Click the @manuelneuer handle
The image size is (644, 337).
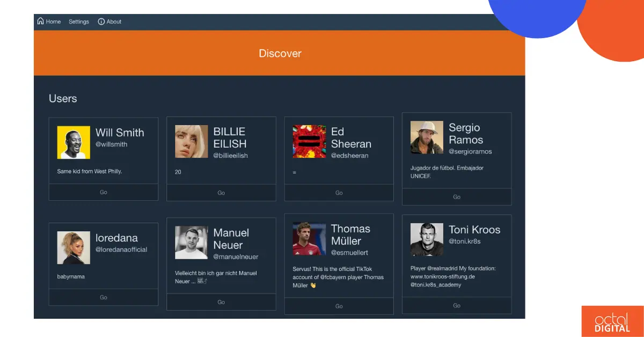(236, 257)
